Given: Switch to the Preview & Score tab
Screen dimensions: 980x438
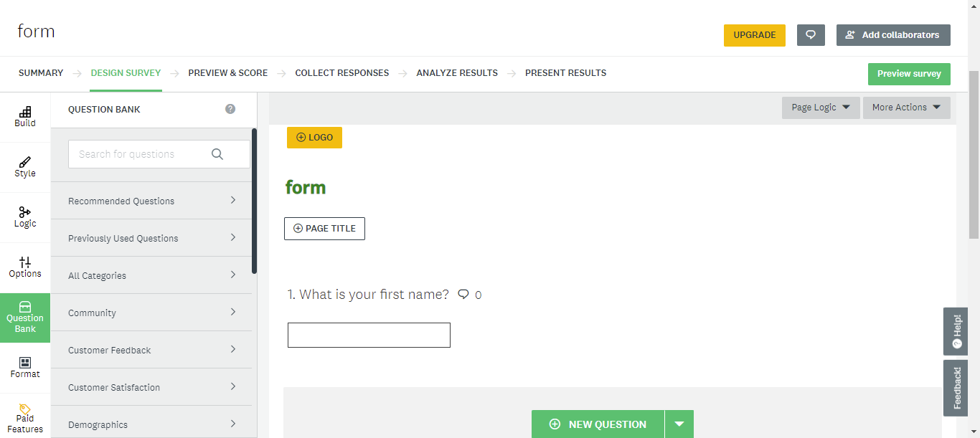Looking at the screenshot, I should (x=227, y=73).
